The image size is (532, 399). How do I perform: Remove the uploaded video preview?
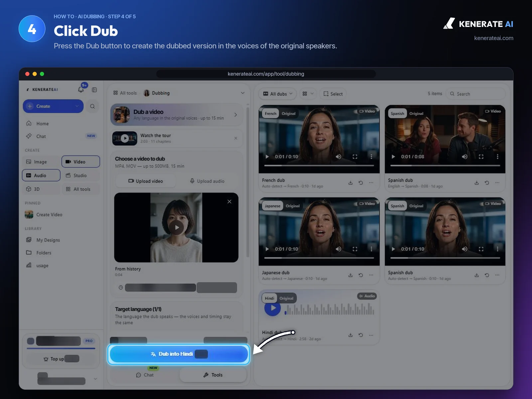[x=229, y=201]
